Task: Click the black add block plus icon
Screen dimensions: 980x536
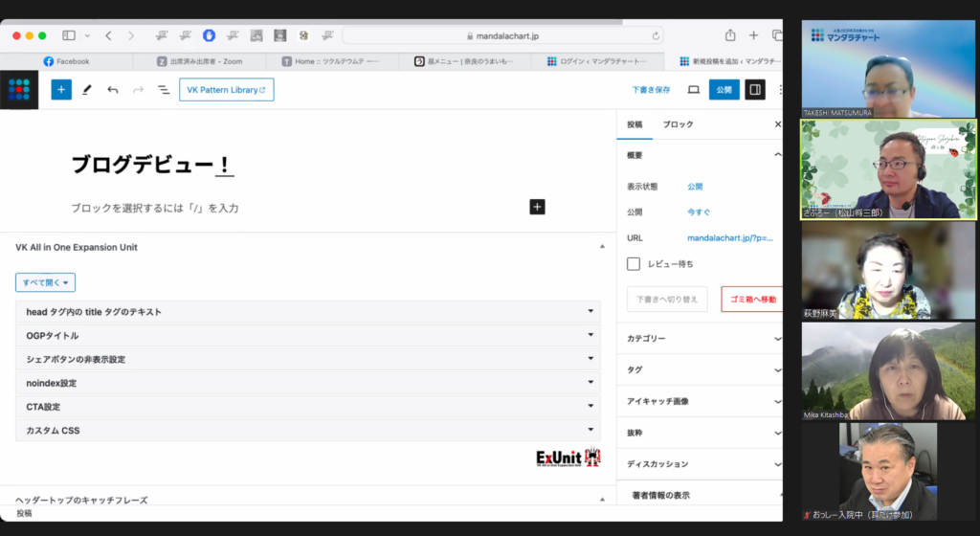Action: [x=537, y=207]
